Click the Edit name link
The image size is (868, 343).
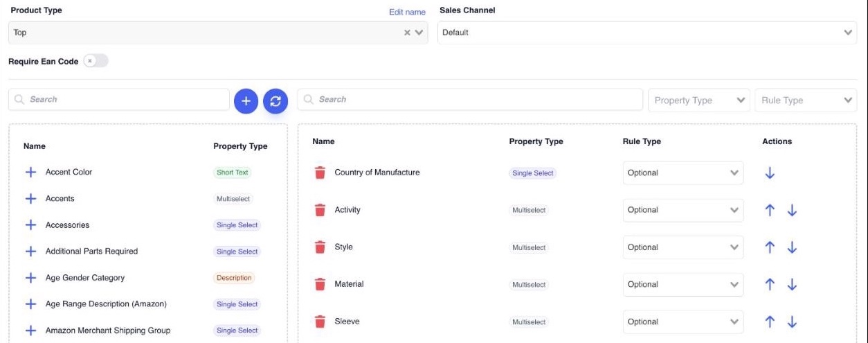point(407,12)
